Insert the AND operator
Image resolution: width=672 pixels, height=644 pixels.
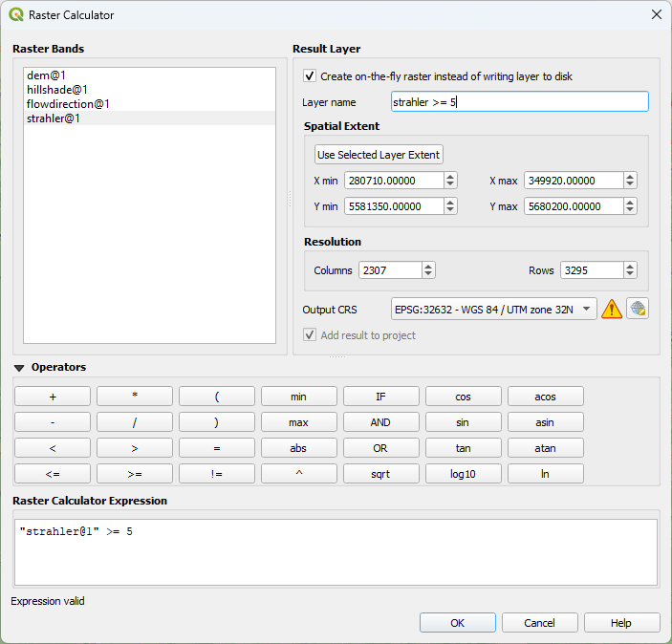tap(381, 422)
